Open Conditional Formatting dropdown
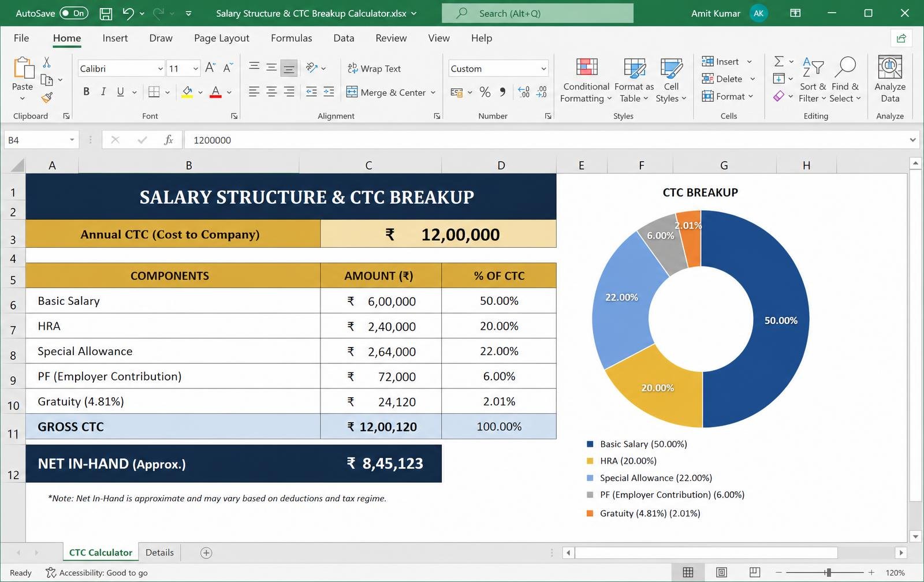 [x=586, y=80]
